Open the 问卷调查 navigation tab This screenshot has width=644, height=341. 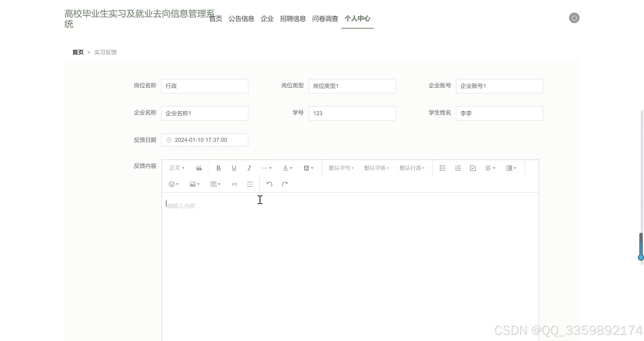(x=325, y=18)
